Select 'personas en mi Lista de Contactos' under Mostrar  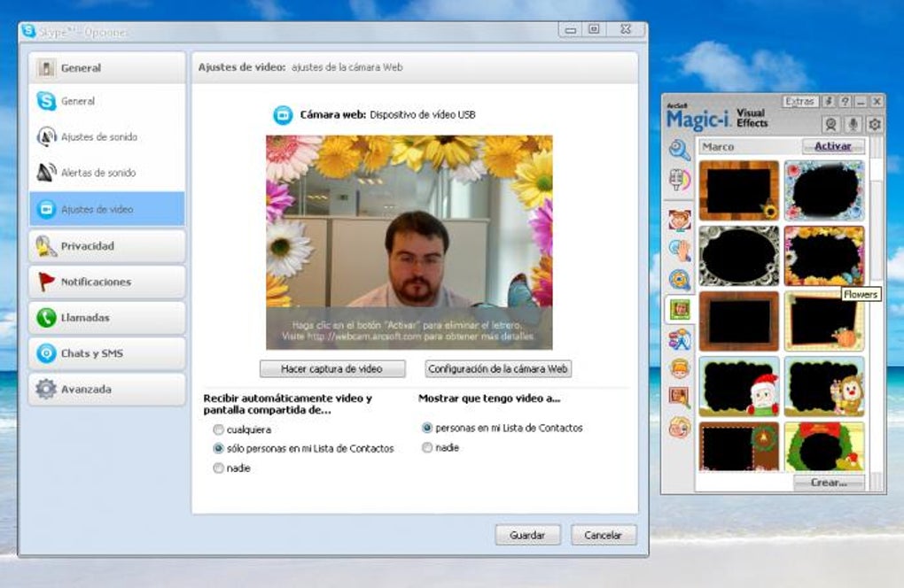pyautogui.click(x=427, y=428)
